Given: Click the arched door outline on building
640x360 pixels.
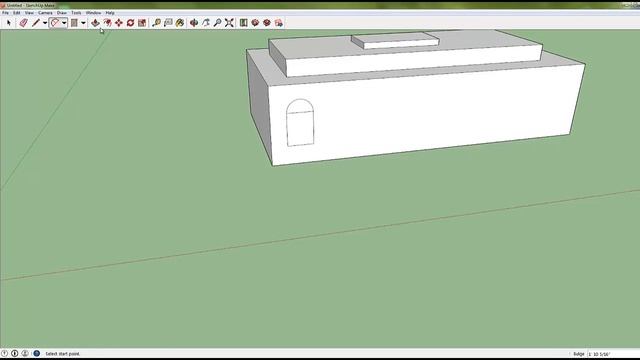Looking at the screenshot, I should [x=300, y=122].
